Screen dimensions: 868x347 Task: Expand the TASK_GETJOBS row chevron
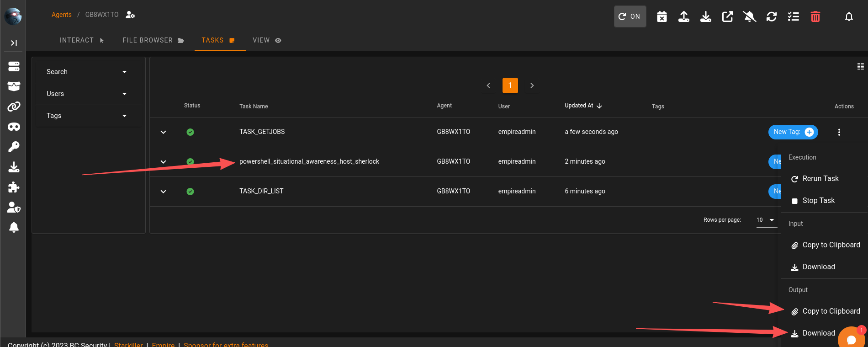[163, 132]
